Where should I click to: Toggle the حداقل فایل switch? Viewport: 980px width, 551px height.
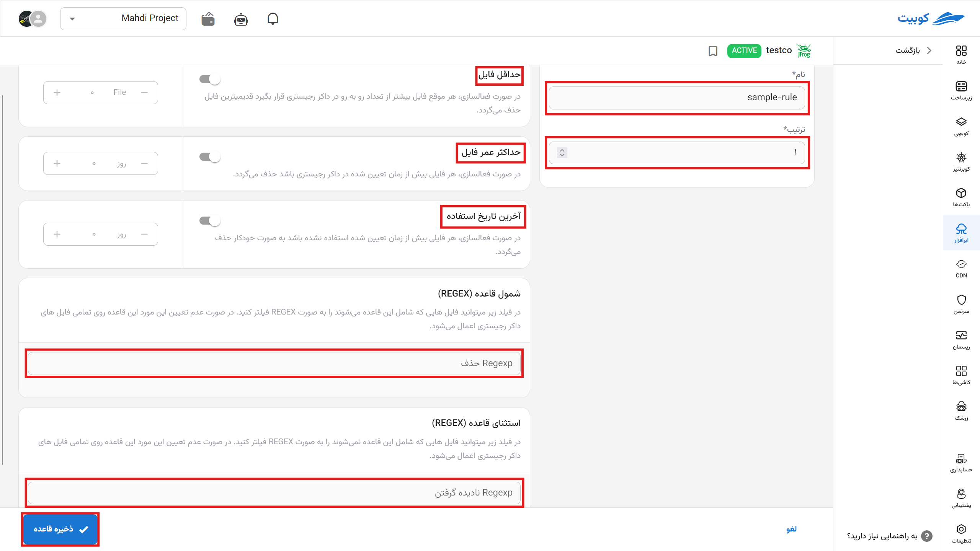coord(210,79)
